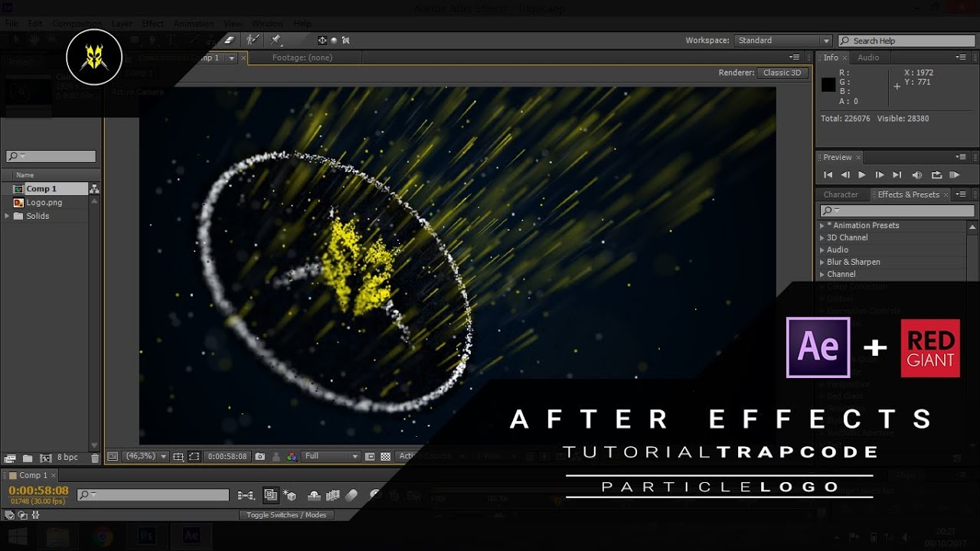Viewport: 980px width, 551px height.
Task: Toggle Region of Interest in viewer
Action: click(x=370, y=456)
